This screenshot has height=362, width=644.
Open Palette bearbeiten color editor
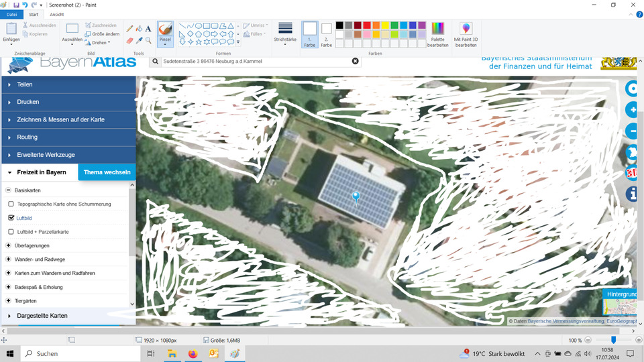[438, 34]
